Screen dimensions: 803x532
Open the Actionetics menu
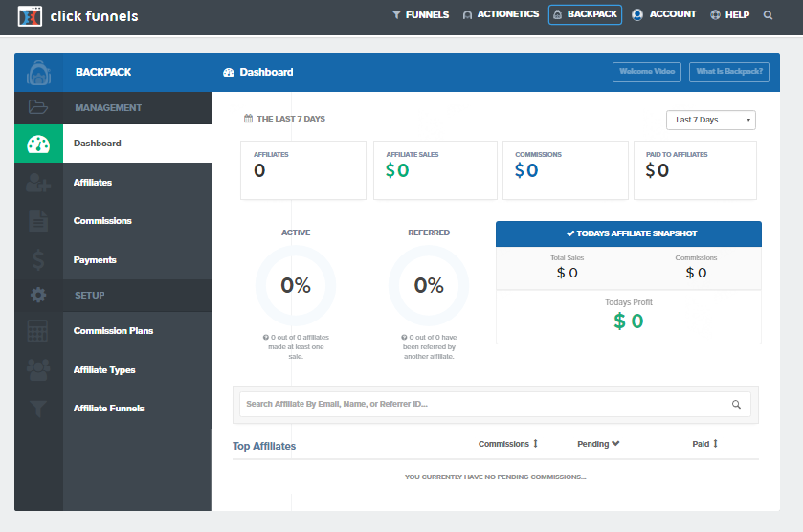click(501, 14)
